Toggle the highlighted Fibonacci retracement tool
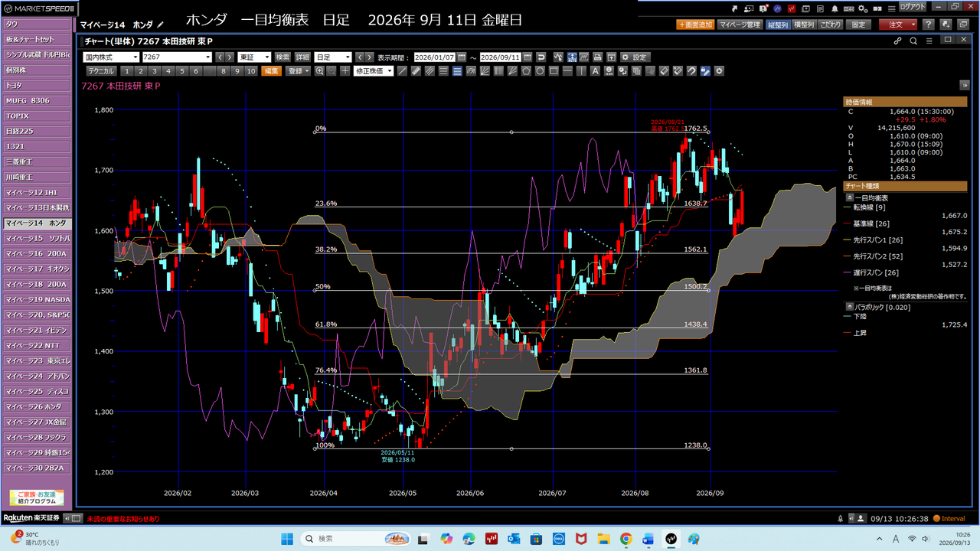Image resolution: width=980 pixels, height=551 pixels. pos(457,71)
